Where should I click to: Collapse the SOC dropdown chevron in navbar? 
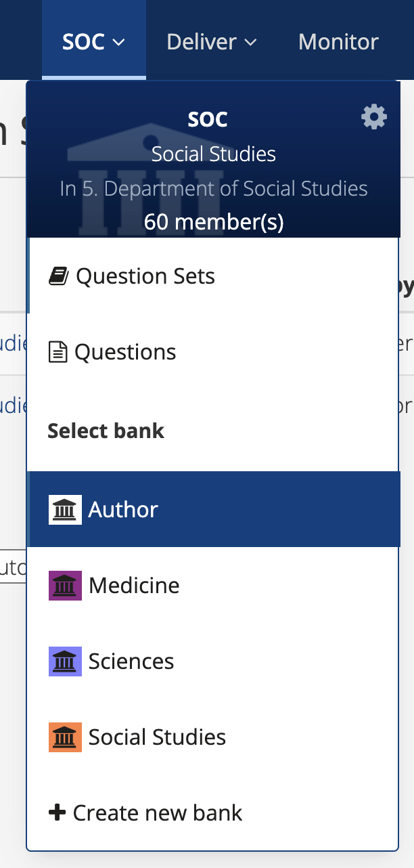(x=118, y=42)
